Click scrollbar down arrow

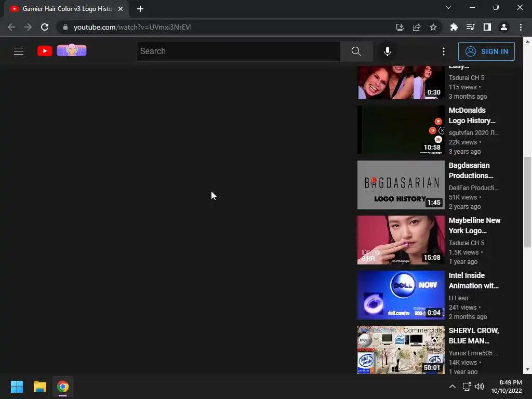pos(527,369)
